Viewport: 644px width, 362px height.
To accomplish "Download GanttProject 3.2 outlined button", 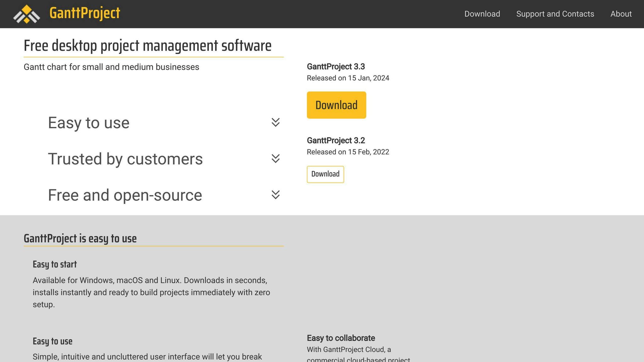I will [x=325, y=174].
